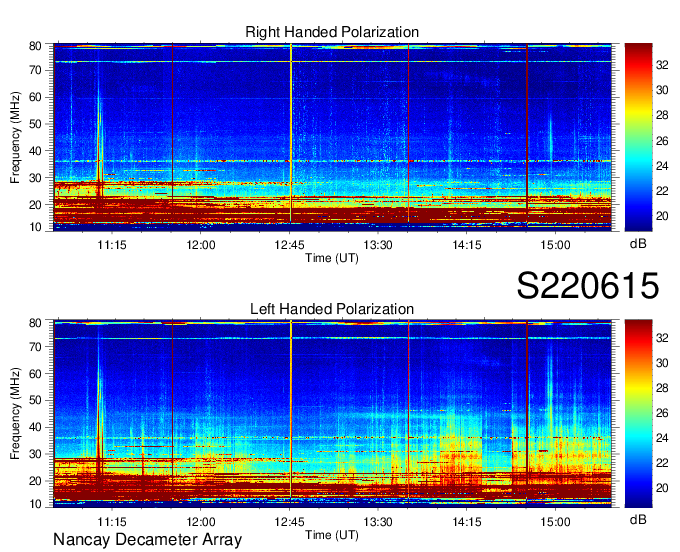Select 14:15 time tick on Left Handed plot

coord(467,522)
